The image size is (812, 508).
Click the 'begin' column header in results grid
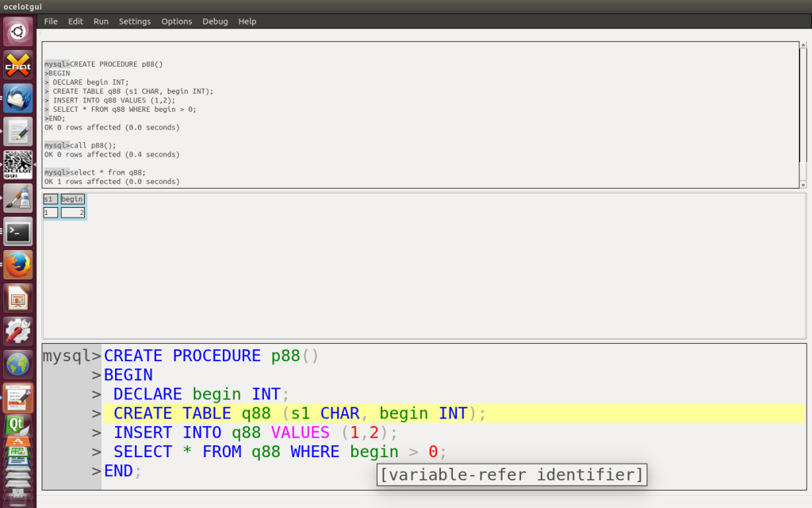click(x=72, y=199)
